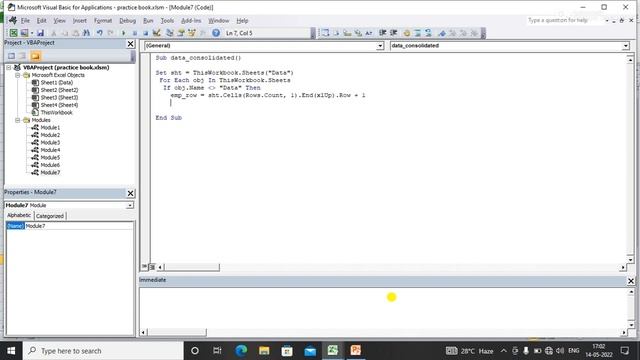Click List Properties/Methods icon

[325, 33]
